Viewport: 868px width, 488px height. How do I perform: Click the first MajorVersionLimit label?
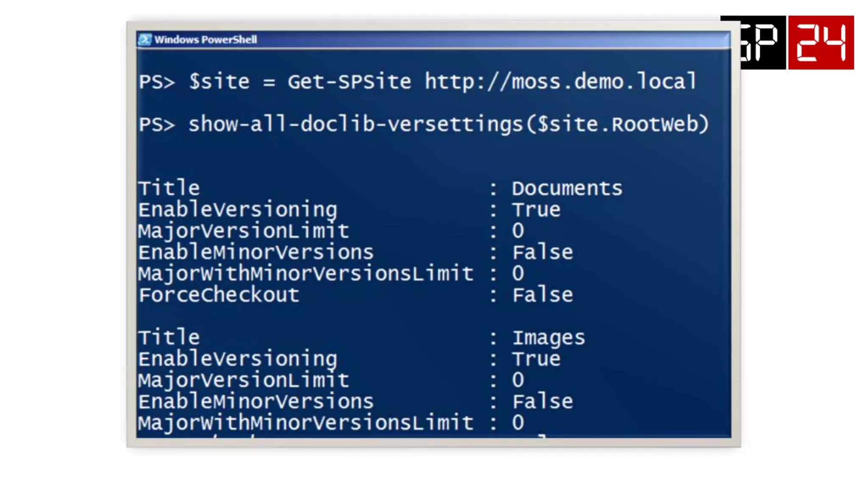click(x=243, y=231)
